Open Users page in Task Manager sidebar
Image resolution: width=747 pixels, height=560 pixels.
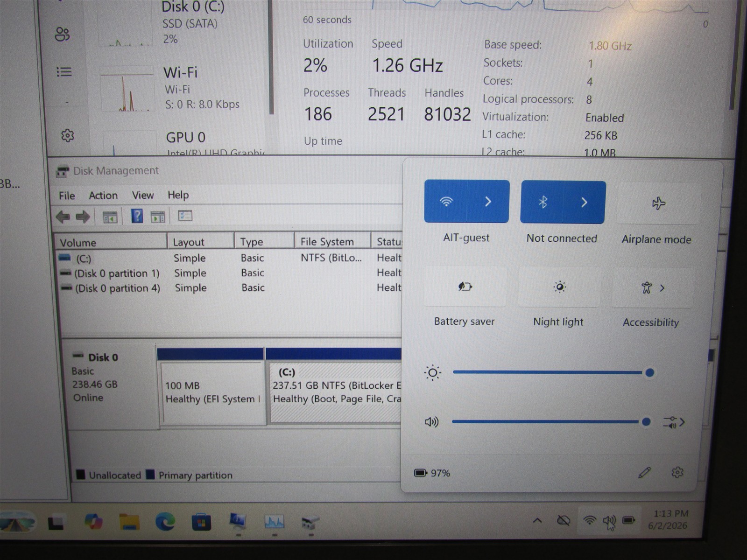coord(63,34)
